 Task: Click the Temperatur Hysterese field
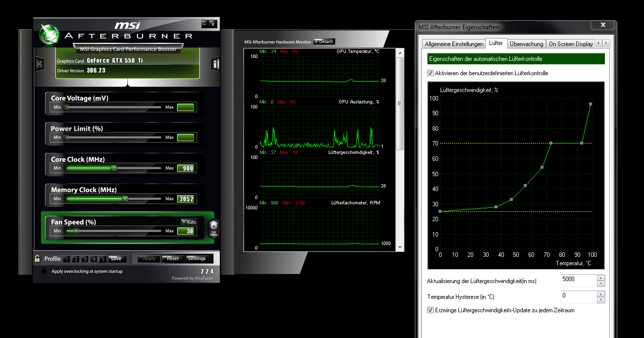coord(579,296)
